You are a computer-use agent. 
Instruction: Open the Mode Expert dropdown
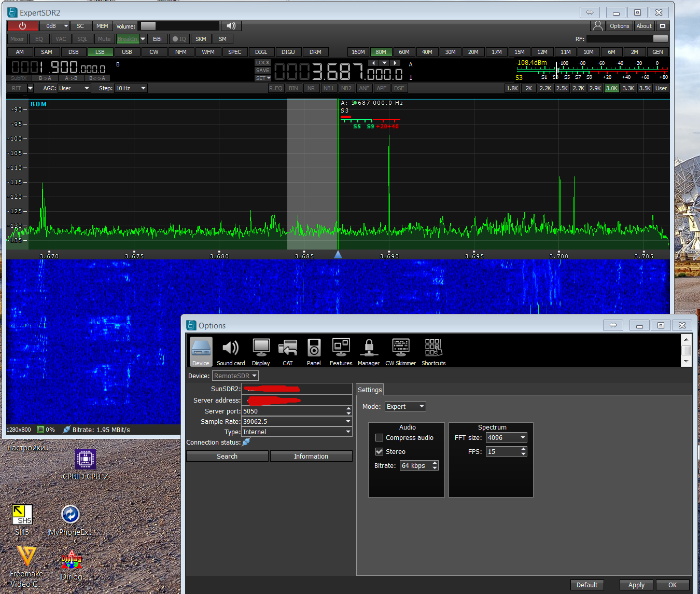click(405, 406)
